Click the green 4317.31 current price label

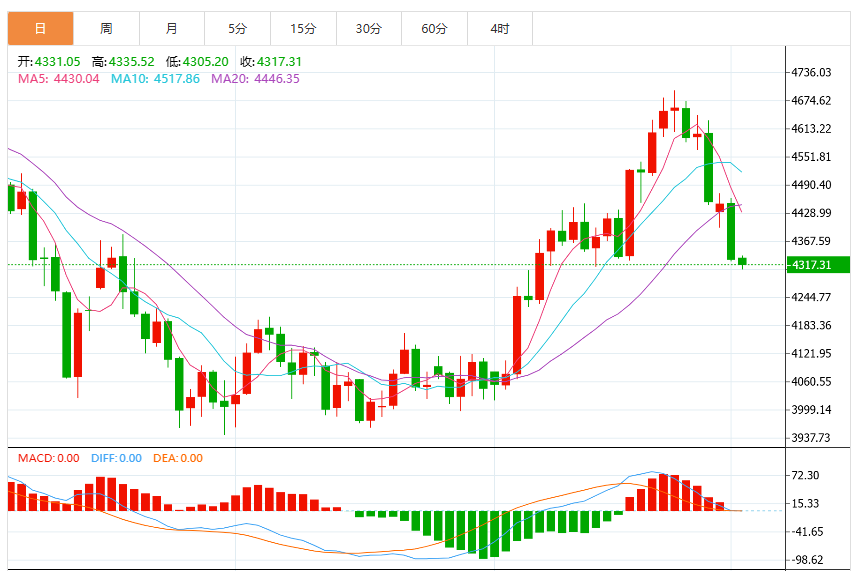817,265
